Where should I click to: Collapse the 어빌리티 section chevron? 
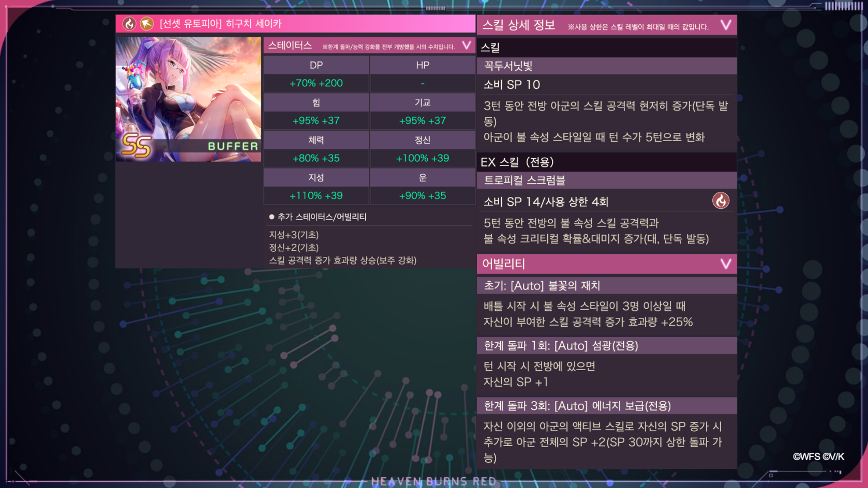coord(726,264)
